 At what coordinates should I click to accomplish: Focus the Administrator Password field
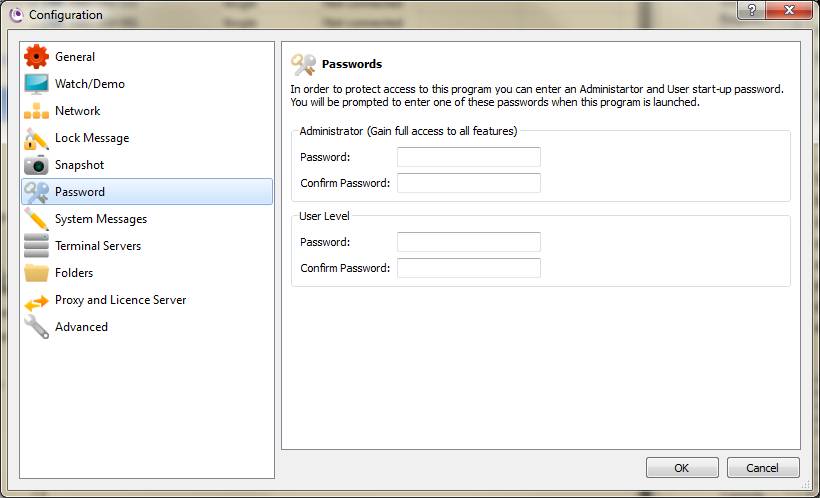coord(469,157)
